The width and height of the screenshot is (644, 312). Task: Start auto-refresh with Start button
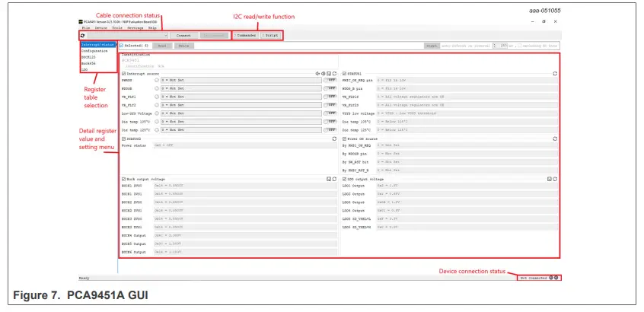click(432, 46)
